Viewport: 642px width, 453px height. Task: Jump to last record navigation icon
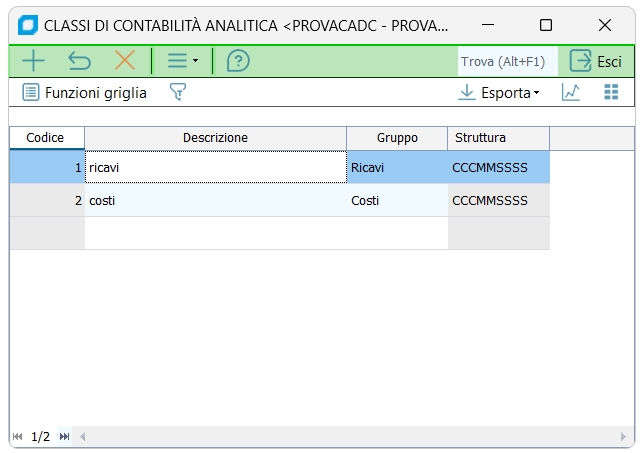[65, 437]
